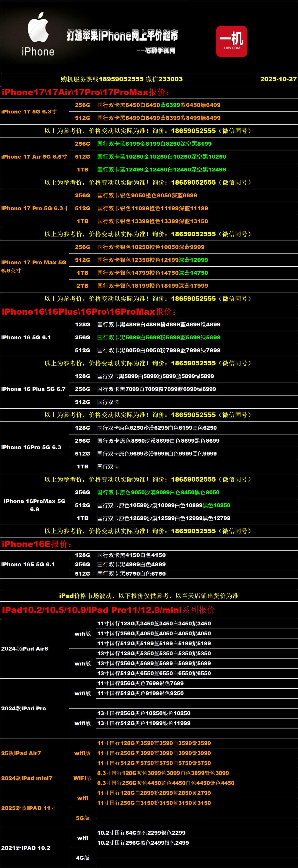This screenshot has height=868, width=298.
Task: Open the iPhone17\17Air\17Pro\17ProMax报价 section header
Action: coord(86,92)
